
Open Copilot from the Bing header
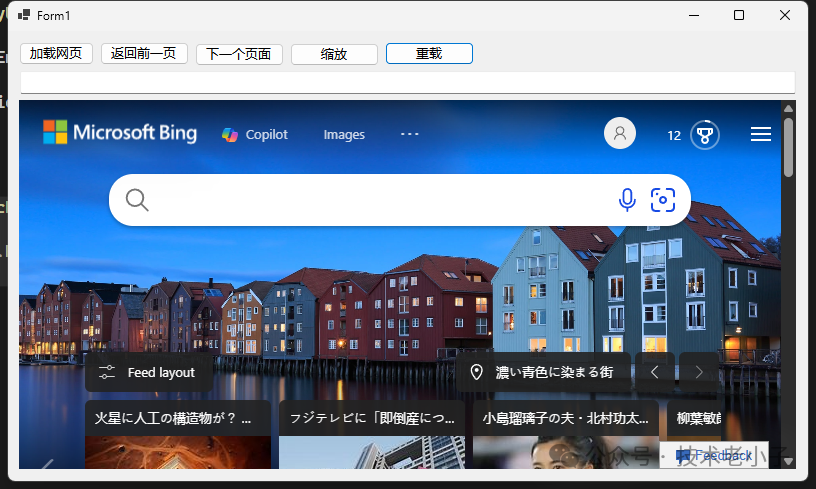pos(255,135)
